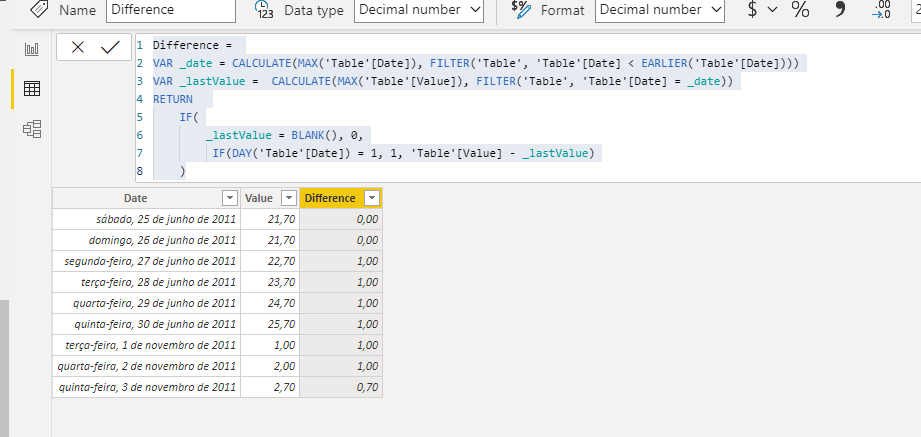This screenshot has height=437, width=921.
Task: Click Value cell 2,00
Action: 270,367
